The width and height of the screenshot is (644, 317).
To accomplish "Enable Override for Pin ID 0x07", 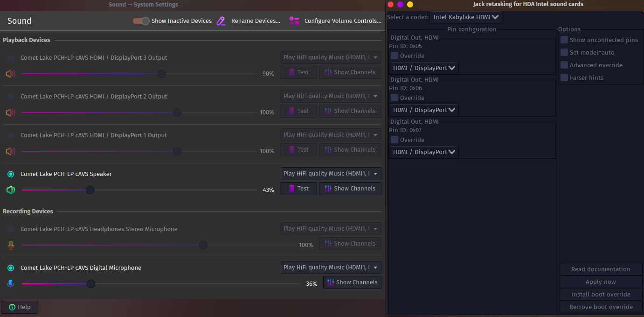I will [x=395, y=140].
